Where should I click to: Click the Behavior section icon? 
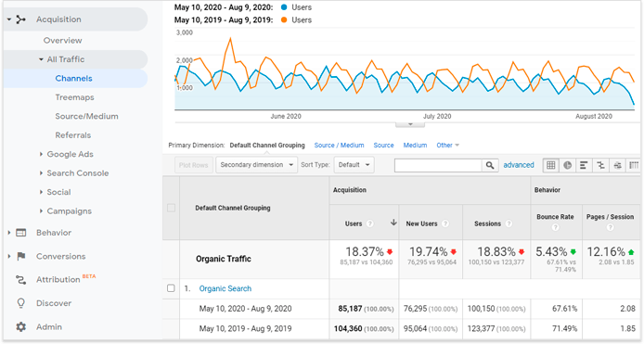21,233
